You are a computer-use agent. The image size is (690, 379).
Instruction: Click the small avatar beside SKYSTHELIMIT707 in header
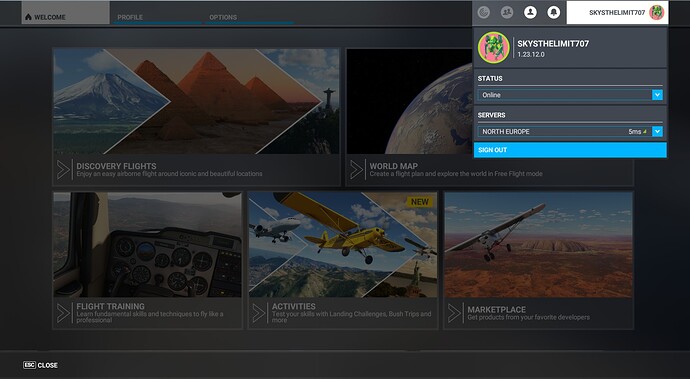click(656, 13)
